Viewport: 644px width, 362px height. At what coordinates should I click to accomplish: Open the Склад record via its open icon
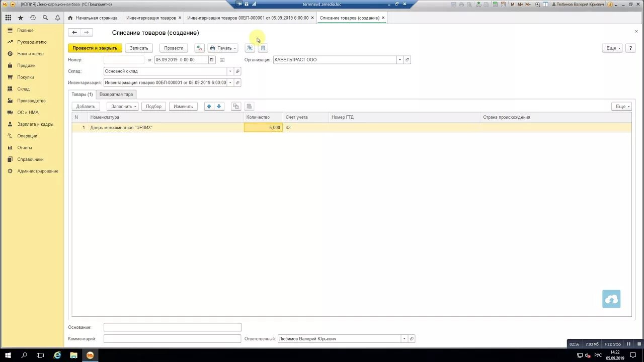238,71
